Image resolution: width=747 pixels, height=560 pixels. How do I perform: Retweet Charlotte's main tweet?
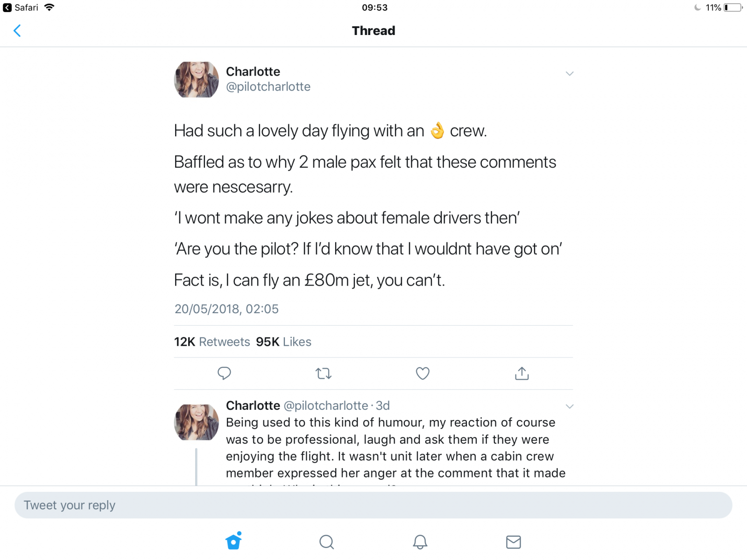pos(323,373)
